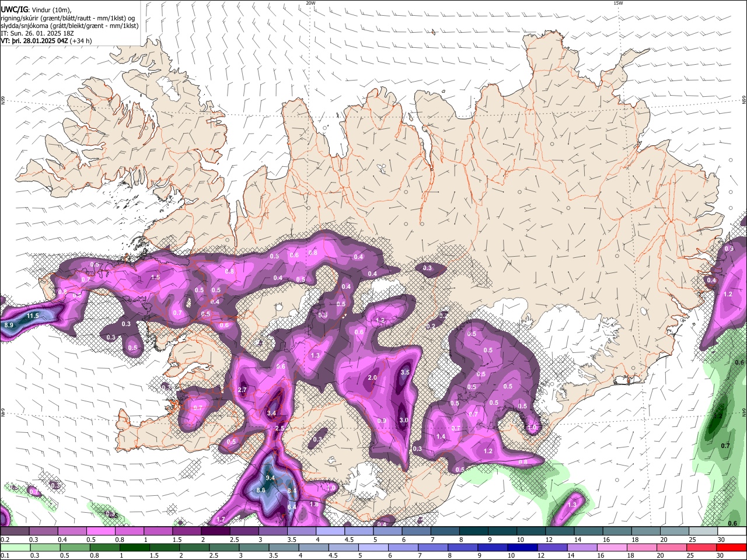This screenshot has height=560, width=747.
Task: Click the 11.5 precipitation value
Action: pos(33,316)
